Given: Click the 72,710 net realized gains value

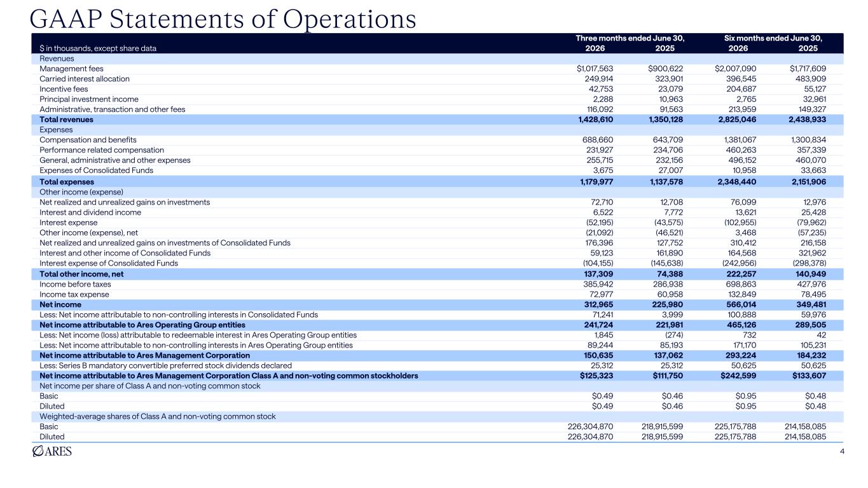Looking at the screenshot, I should click(600, 202).
